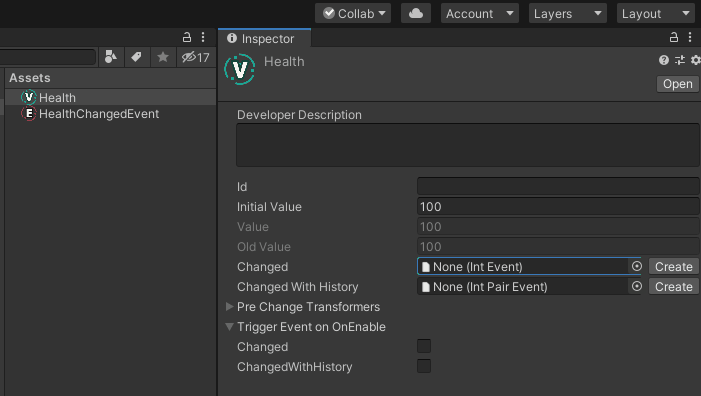This screenshot has height=396, width=701.
Task: Open the Account dropdown
Action: (480, 13)
